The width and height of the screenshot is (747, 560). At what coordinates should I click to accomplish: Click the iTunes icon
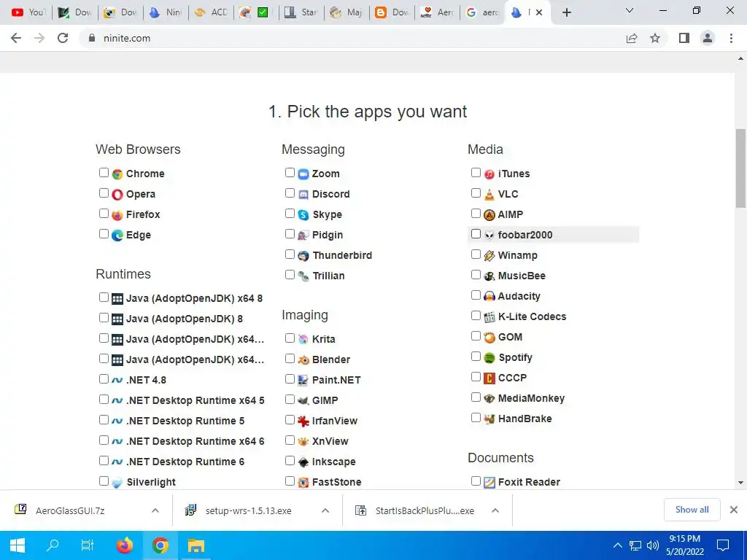[489, 174]
